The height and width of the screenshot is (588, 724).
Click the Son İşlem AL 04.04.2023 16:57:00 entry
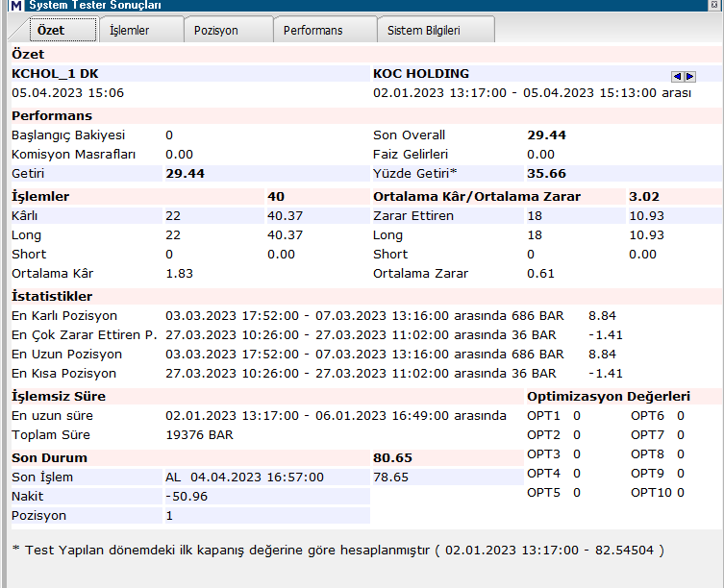coord(245,478)
